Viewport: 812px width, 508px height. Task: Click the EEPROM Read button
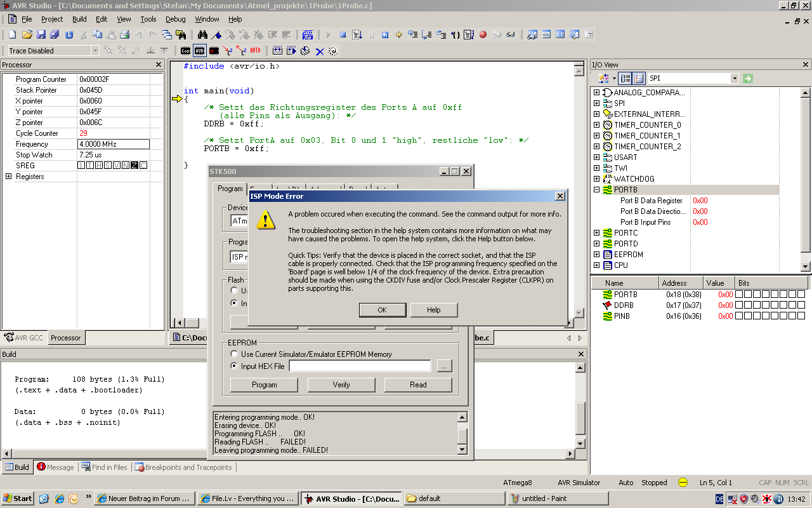point(418,385)
